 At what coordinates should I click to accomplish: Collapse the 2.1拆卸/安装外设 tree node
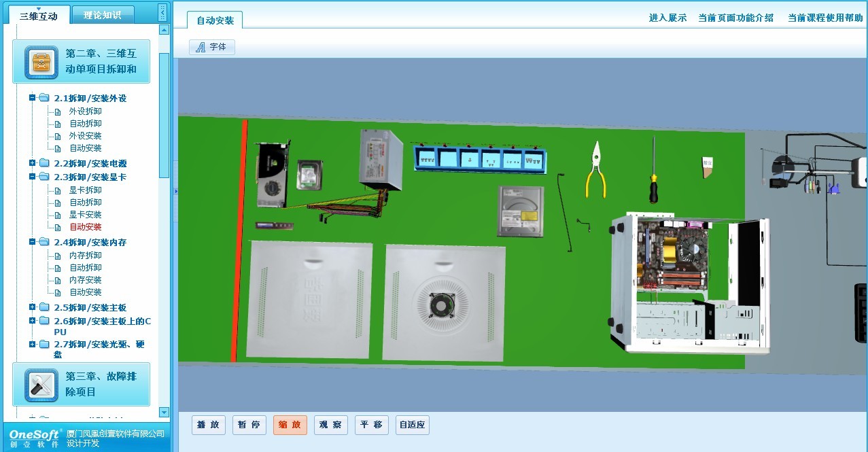(32, 98)
